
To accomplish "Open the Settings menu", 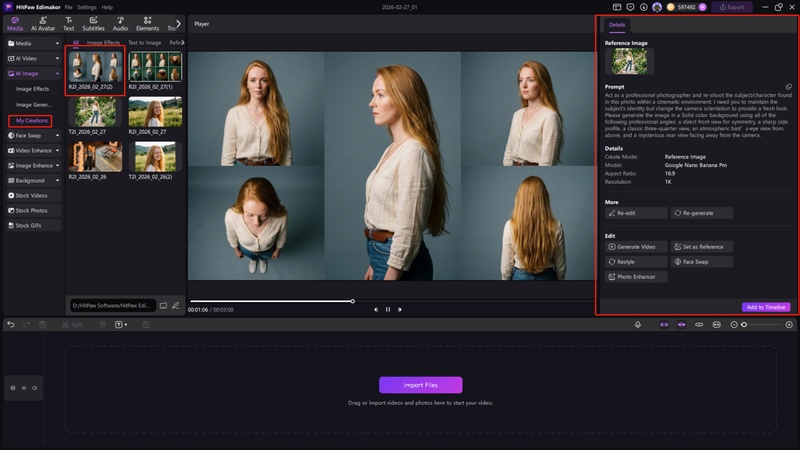I will [87, 7].
